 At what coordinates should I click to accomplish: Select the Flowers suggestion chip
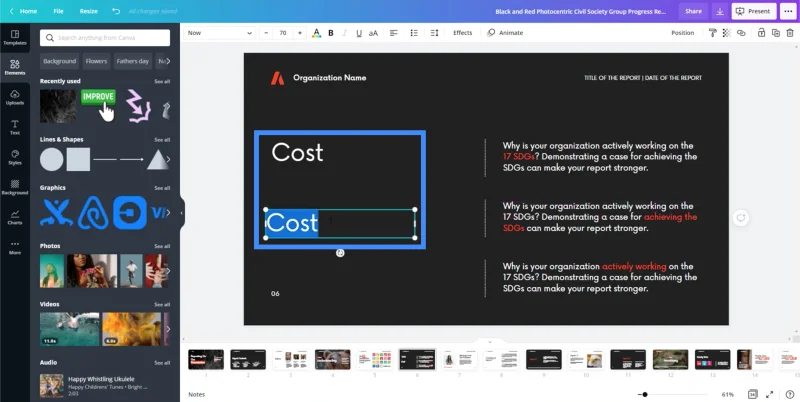click(x=96, y=61)
